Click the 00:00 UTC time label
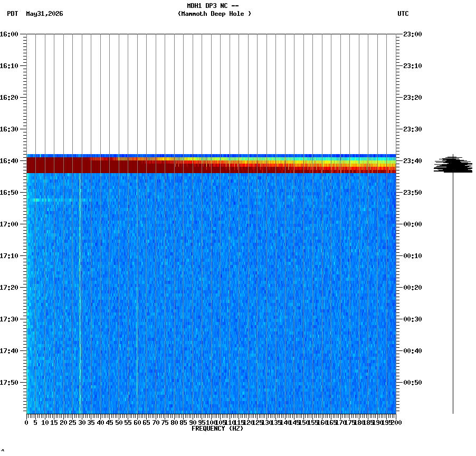The width and height of the screenshot is (476, 456). (413, 224)
